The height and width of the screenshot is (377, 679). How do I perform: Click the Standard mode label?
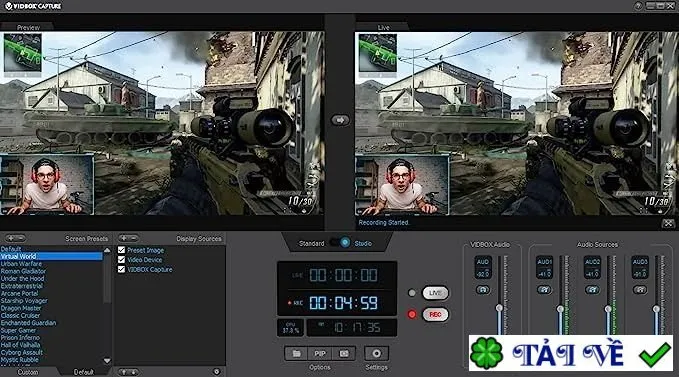311,243
